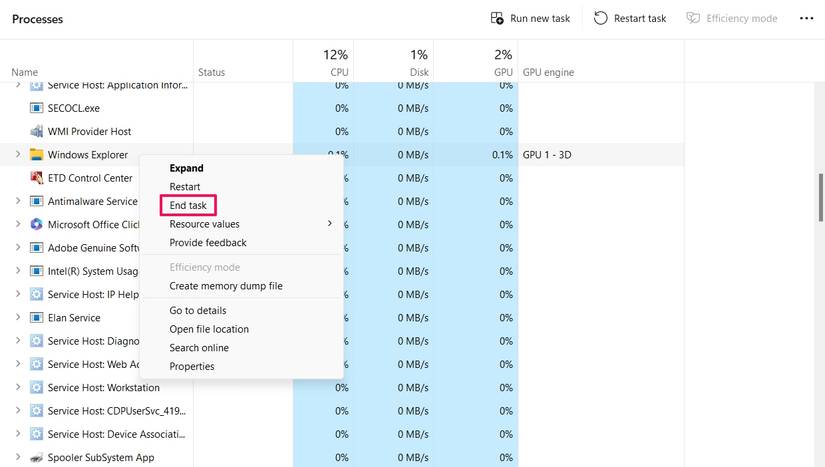Expand the Service Host: Workstation group
The width and height of the screenshot is (825, 467).
coord(18,387)
